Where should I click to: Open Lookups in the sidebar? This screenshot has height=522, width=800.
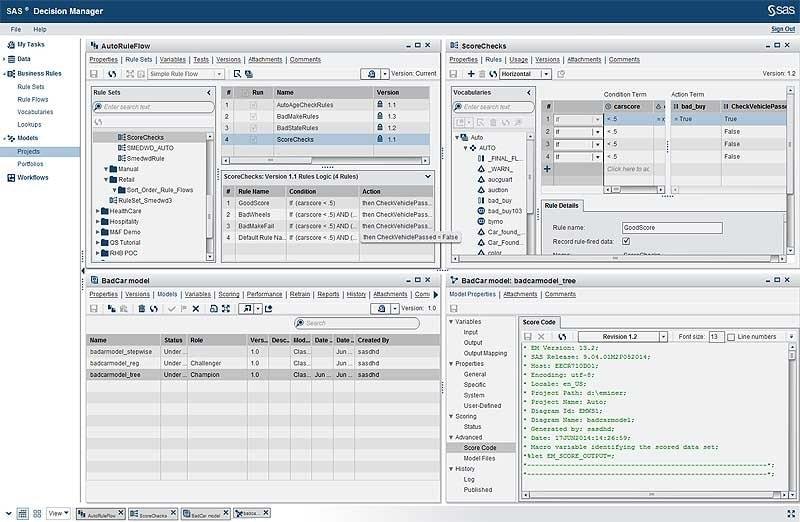click(29, 125)
